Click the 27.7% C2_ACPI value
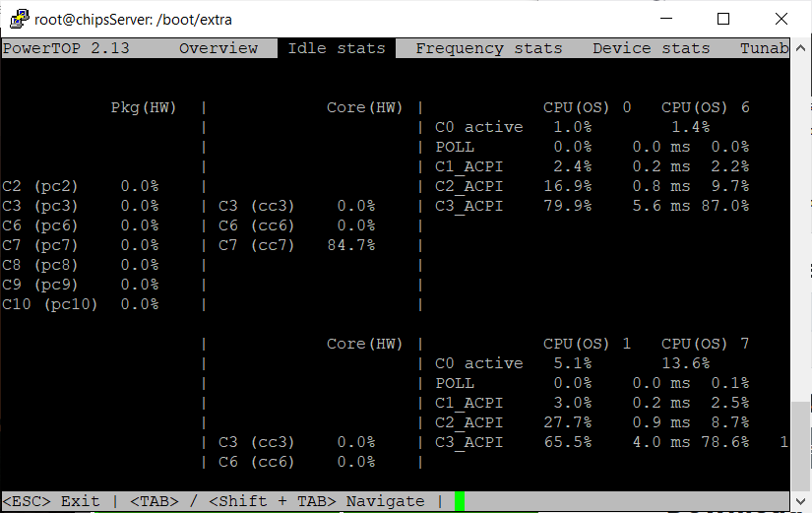Screen dimensions: 812x513 568,422
